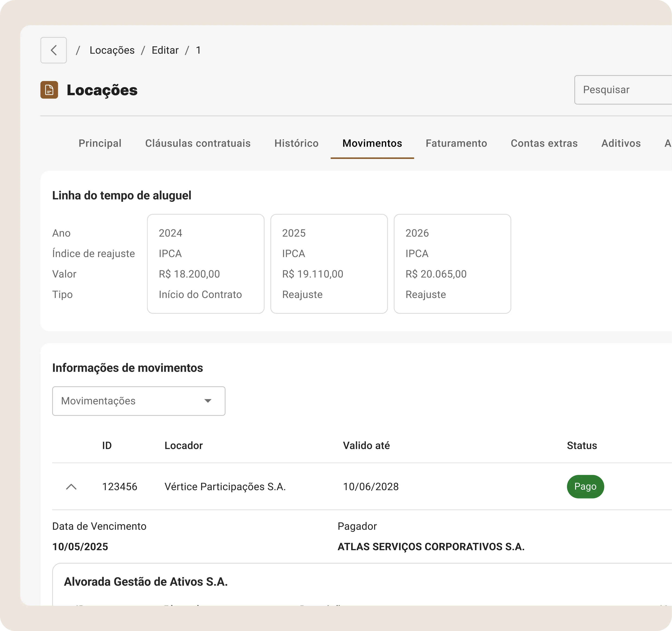The width and height of the screenshot is (672, 631).
Task: Click the Editar breadcrumb link
Action: pyautogui.click(x=165, y=50)
